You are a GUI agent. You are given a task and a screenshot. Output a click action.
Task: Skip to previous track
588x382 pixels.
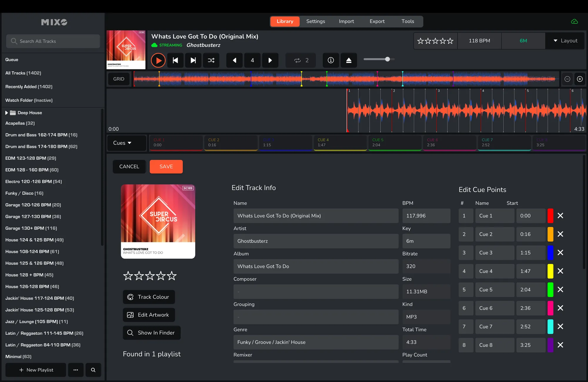176,60
